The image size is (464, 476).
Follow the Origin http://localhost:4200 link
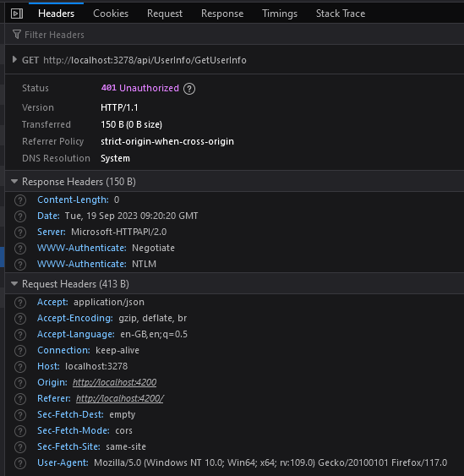tap(114, 382)
